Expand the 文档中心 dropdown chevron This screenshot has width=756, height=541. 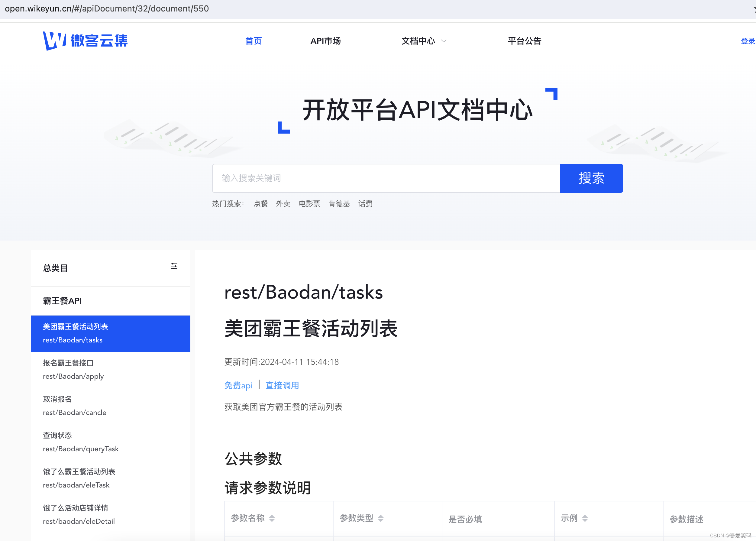pyautogui.click(x=444, y=41)
